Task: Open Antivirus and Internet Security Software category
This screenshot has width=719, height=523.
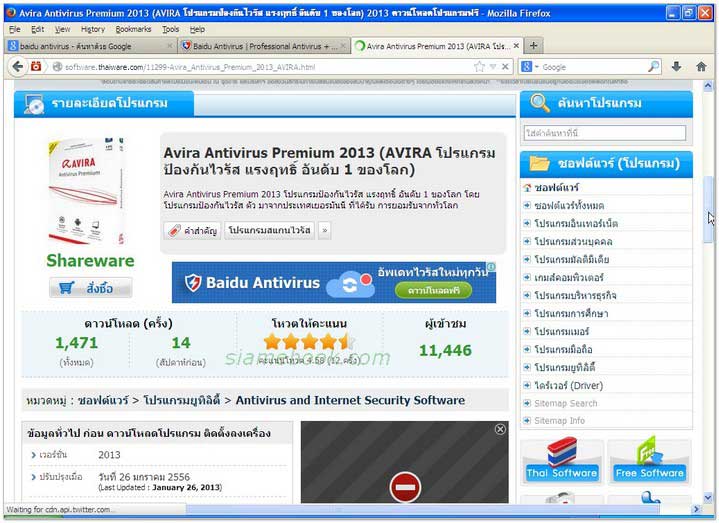Action: 350,400
